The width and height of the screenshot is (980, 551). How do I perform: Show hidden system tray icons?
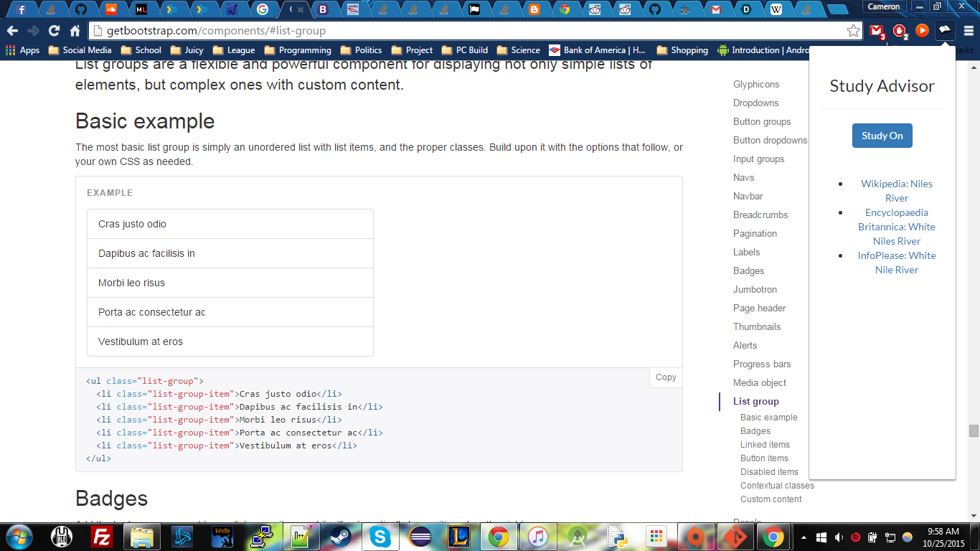804,537
